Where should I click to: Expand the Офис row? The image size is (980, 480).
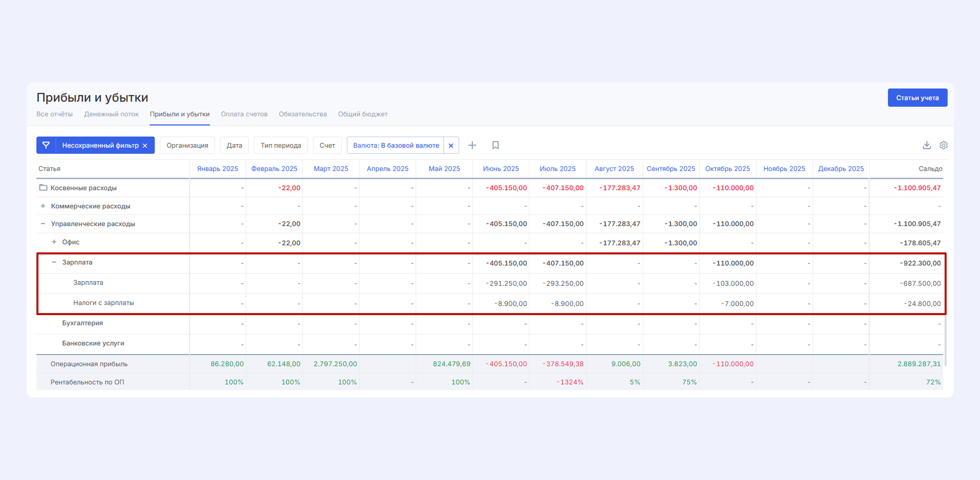point(54,242)
